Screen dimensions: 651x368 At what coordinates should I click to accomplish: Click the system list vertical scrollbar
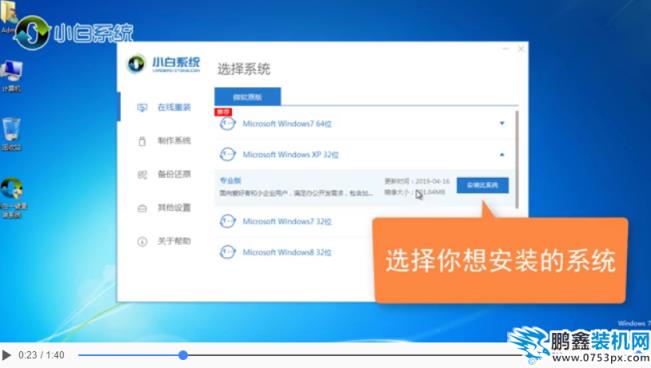click(x=517, y=160)
